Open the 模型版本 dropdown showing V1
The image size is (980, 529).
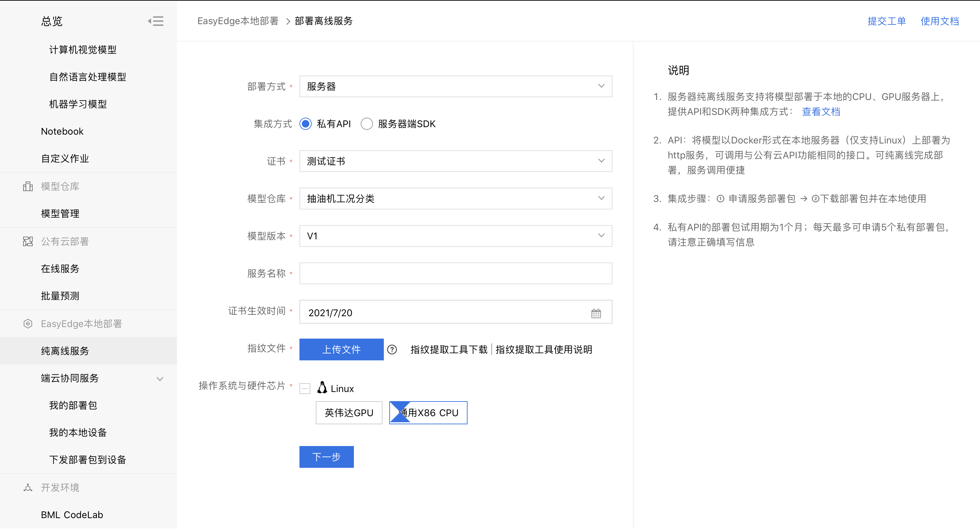tap(456, 236)
